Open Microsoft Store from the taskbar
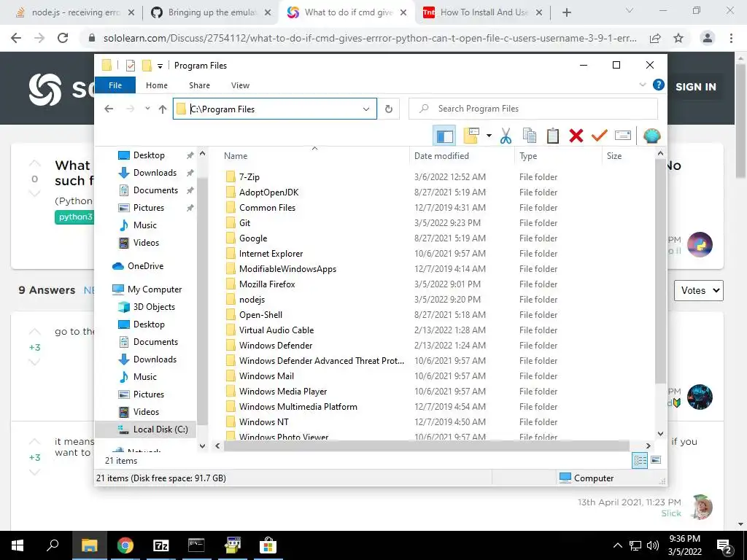 click(x=268, y=545)
